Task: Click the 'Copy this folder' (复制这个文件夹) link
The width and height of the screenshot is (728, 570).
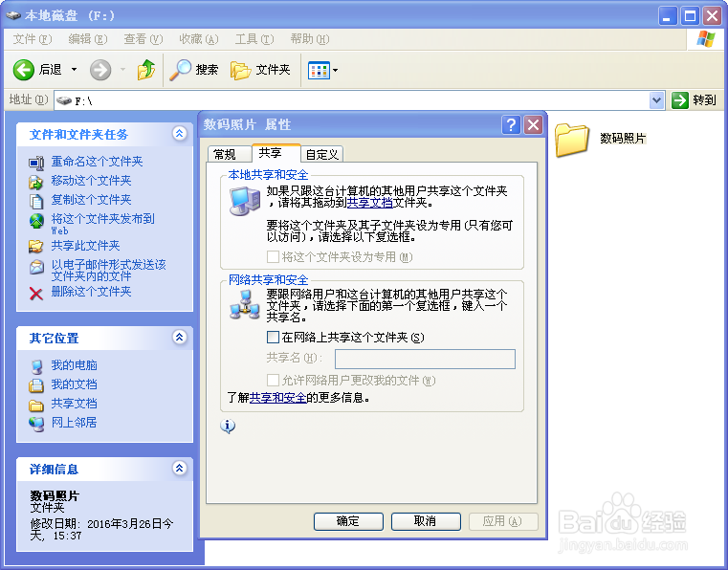Action: click(91, 200)
